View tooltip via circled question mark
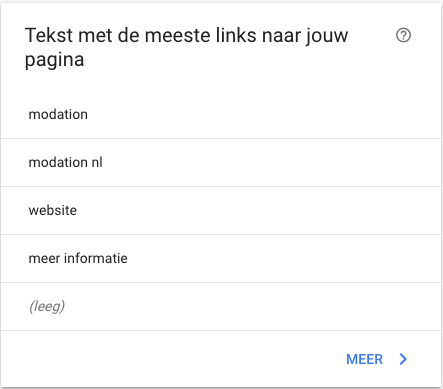The width and height of the screenshot is (443, 389). 403,35
